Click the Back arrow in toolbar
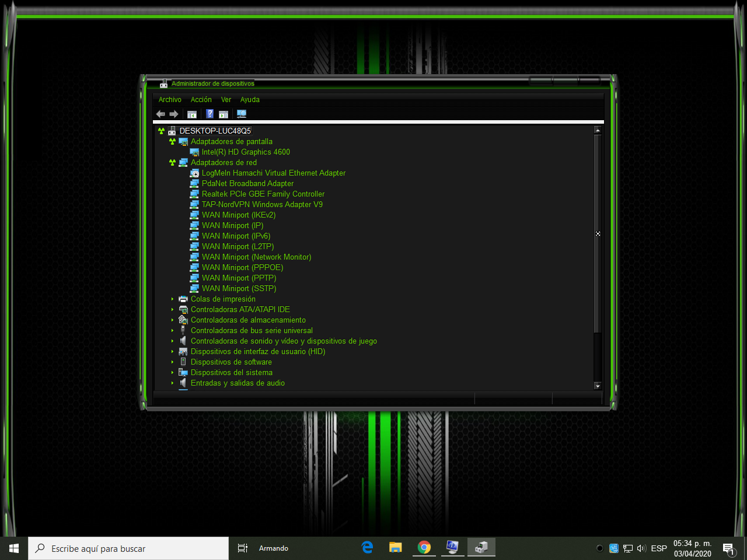This screenshot has width=747, height=560. 160,114
